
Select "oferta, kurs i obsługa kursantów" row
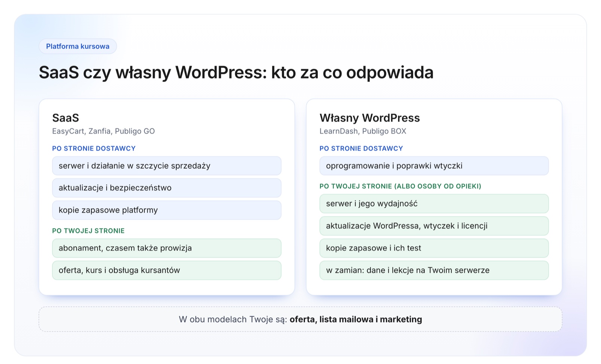pyautogui.click(x=167, y=270)
